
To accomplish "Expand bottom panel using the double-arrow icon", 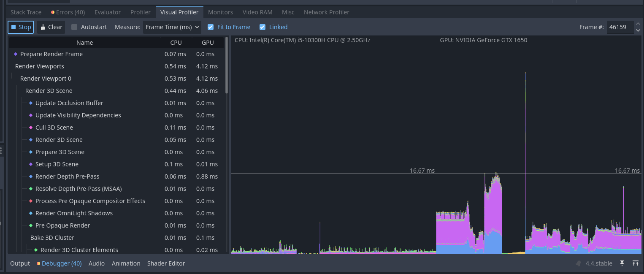I will click(x=635, y=263).
